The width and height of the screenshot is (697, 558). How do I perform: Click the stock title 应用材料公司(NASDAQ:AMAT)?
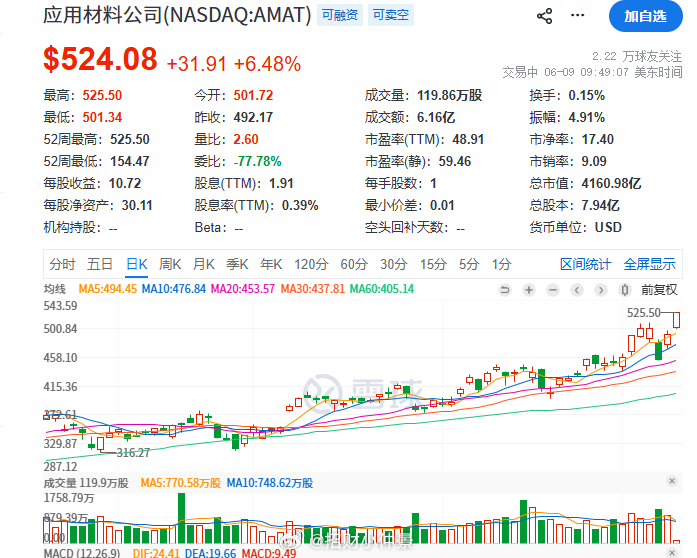(177, 15)
